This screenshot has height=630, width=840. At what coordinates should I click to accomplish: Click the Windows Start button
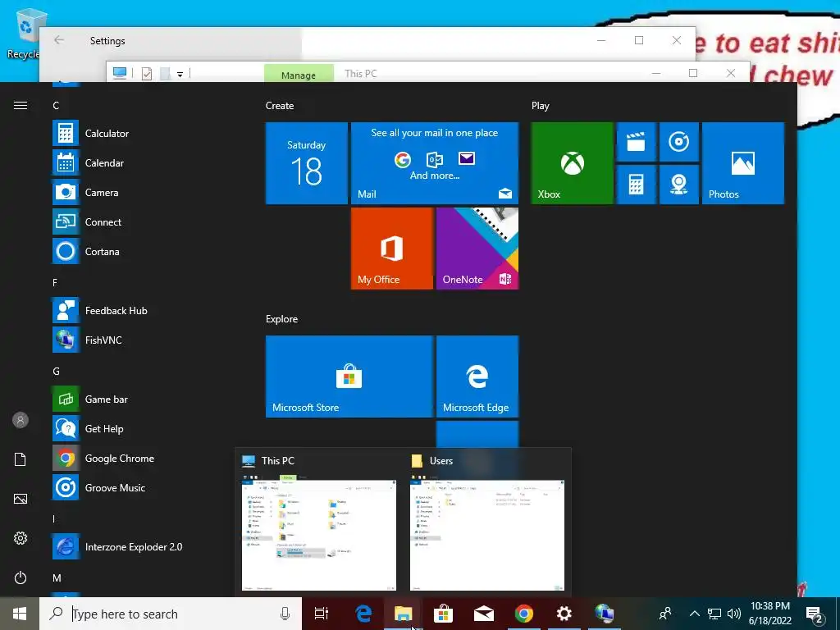(20, 614)
